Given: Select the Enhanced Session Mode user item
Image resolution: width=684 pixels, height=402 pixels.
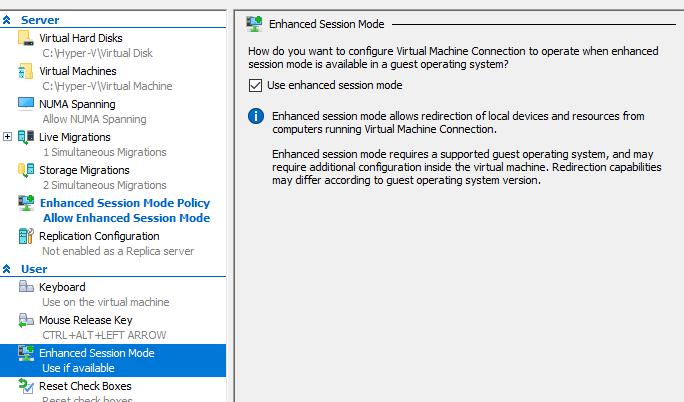Looking at the screenshot, I should (x=113, y=360).
